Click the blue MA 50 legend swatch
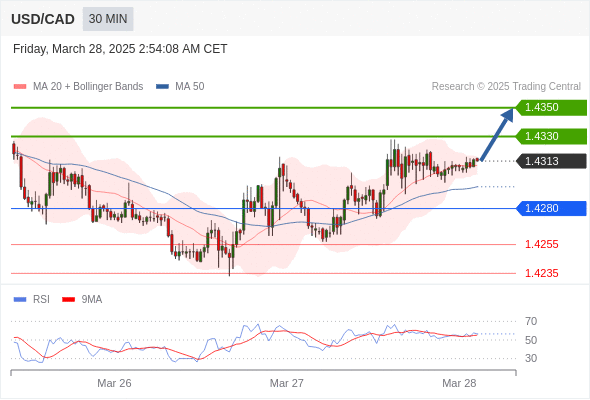 pyautogui.click(x=162, y=87)
